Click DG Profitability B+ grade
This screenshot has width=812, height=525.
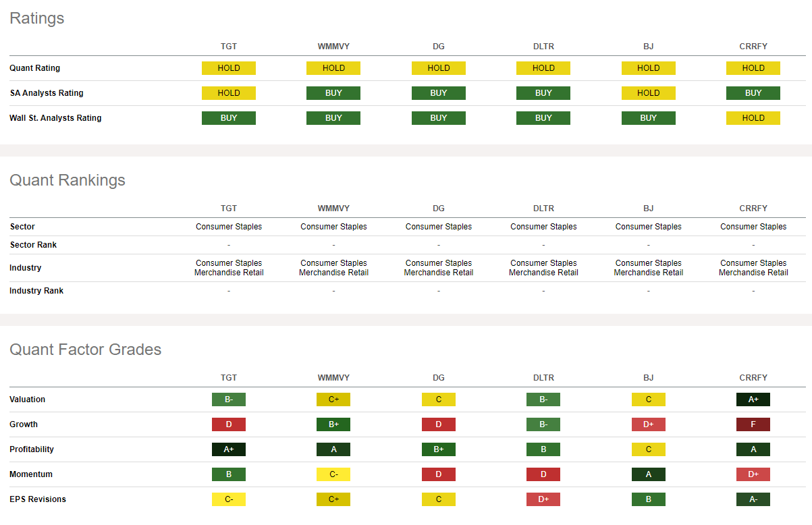[x=439, y=449]
